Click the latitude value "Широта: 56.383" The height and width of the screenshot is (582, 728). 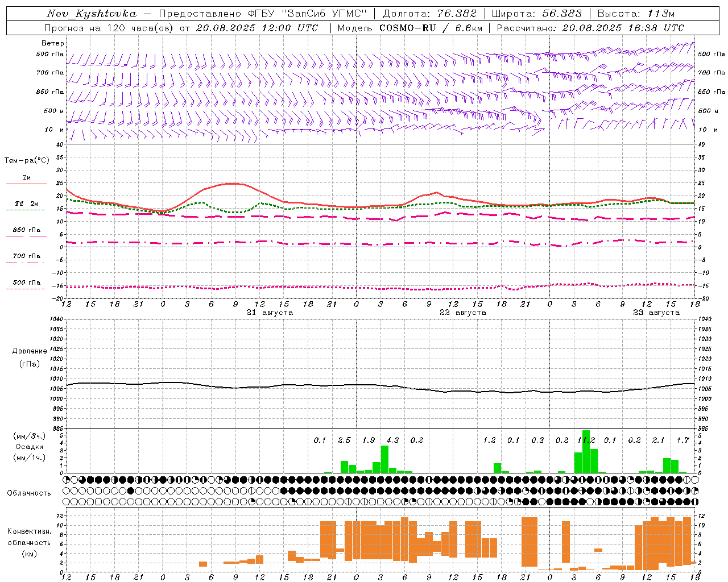tap(536, 14)
